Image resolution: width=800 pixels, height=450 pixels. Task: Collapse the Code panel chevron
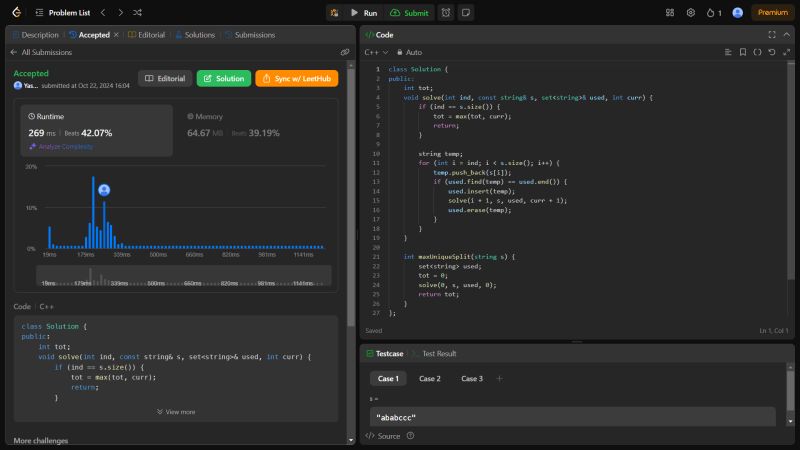tap(785, 34)
